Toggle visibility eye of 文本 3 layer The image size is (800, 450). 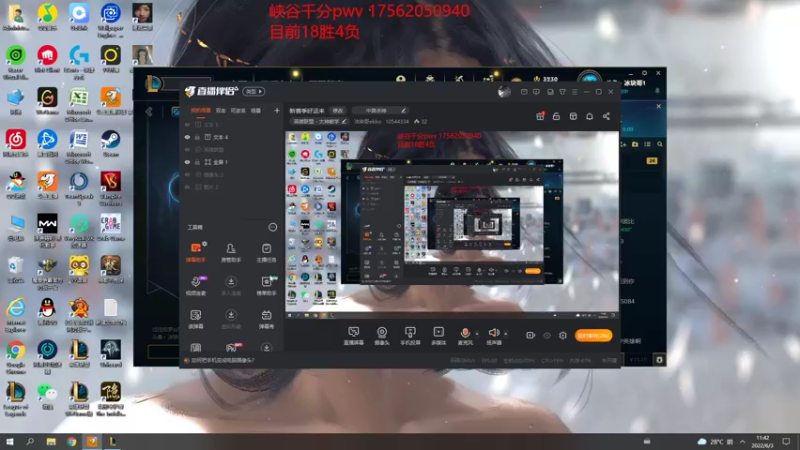187,124
